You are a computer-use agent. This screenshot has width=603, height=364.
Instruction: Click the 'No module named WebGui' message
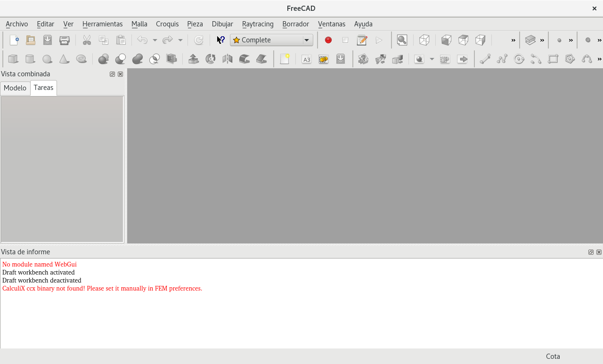[40, 265]
